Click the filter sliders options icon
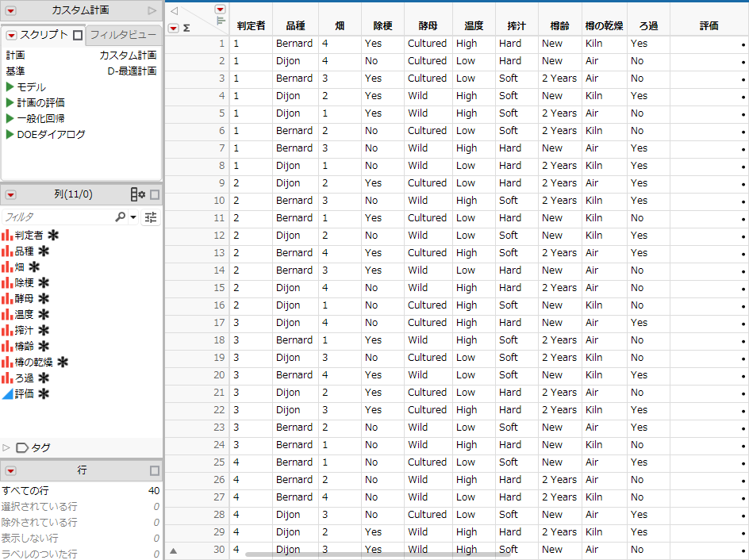The width and height of the screenshot is (749, 560). (151, 217)
